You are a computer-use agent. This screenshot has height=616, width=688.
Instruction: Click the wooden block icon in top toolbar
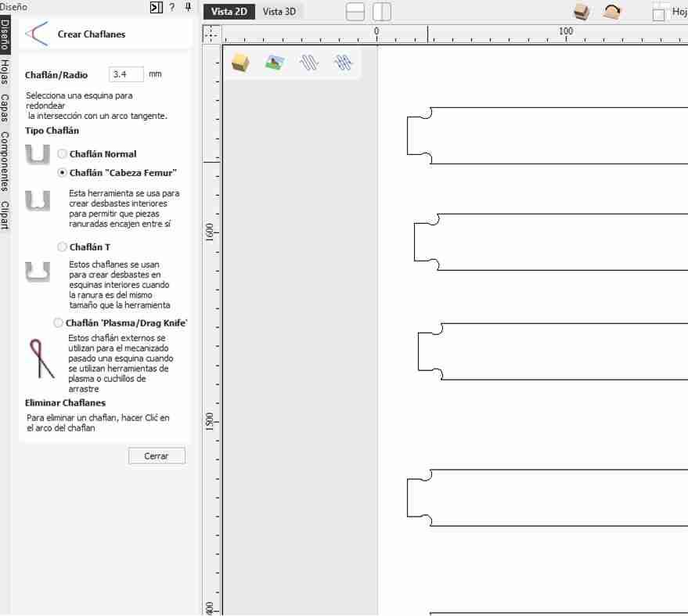tap(582, 12)
